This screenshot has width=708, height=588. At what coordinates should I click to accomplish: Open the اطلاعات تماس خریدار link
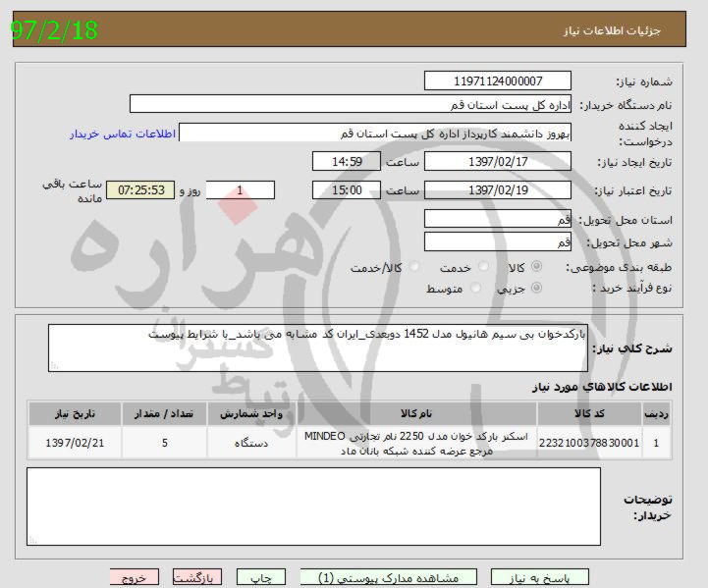coord(123,134)
